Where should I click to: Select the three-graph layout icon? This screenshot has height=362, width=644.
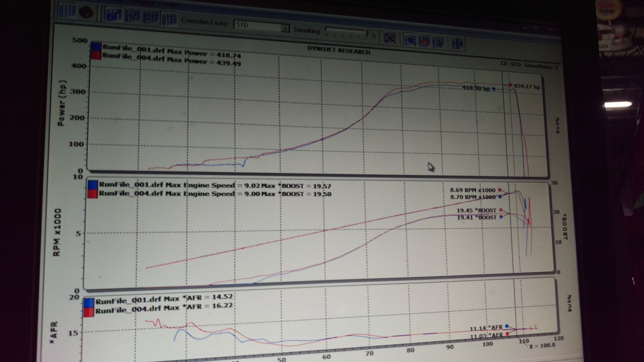click(150, 17)
